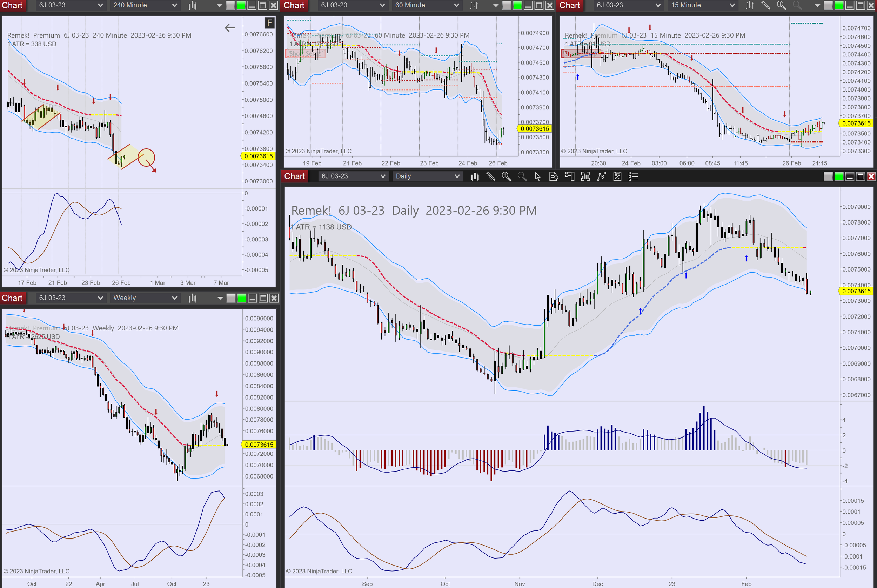Open Daily chart bar style icon
The height and width of the screenshot is (588, 877).
click(475, 176)
